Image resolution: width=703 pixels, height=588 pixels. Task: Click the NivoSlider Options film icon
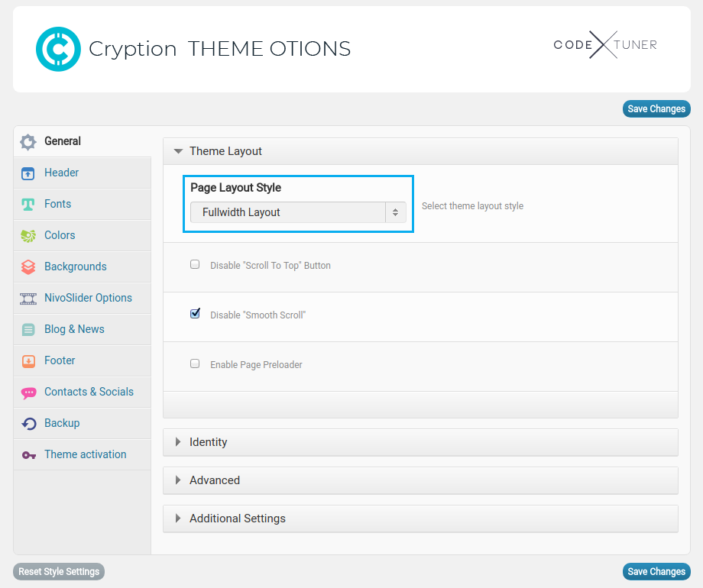[28, 299]
